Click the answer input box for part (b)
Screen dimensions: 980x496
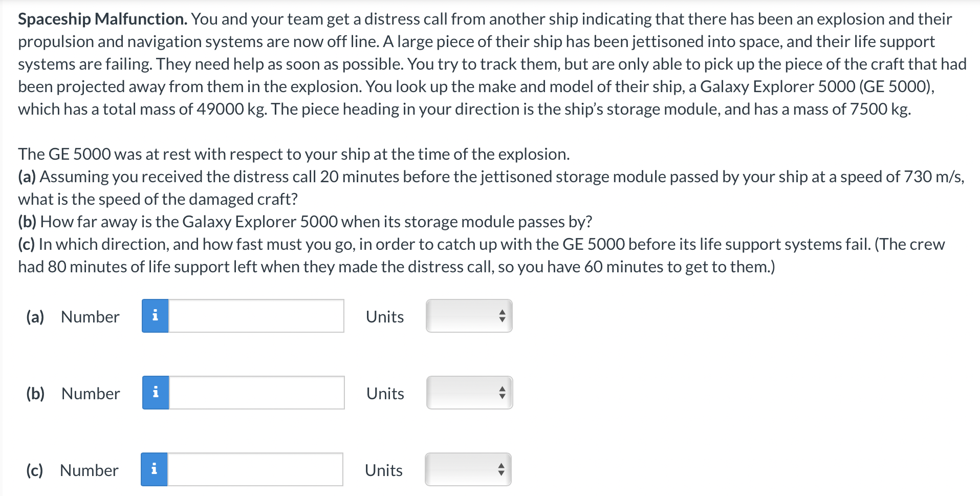pyautogui.click(x=256, y=393)
